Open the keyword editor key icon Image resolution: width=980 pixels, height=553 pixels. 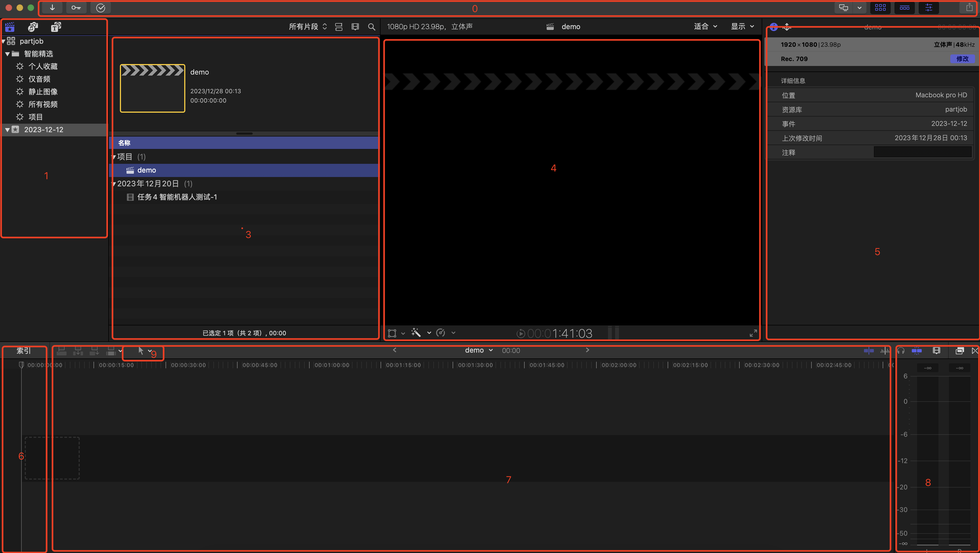pos(76,8)
